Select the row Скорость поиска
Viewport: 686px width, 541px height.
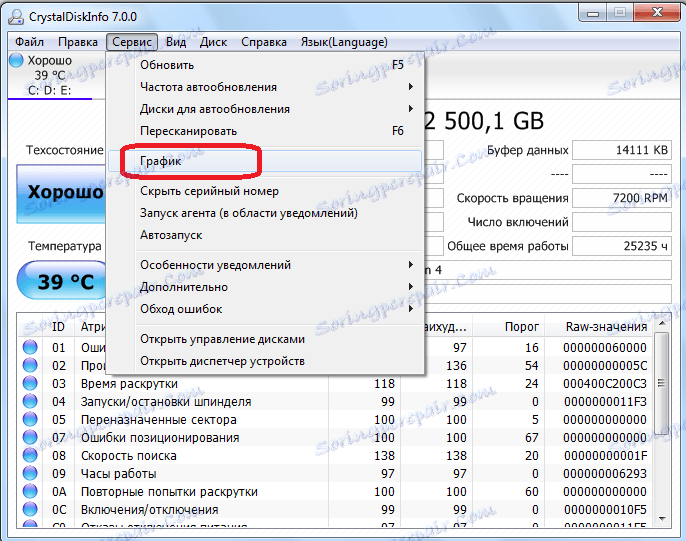(x=336, y=455)
